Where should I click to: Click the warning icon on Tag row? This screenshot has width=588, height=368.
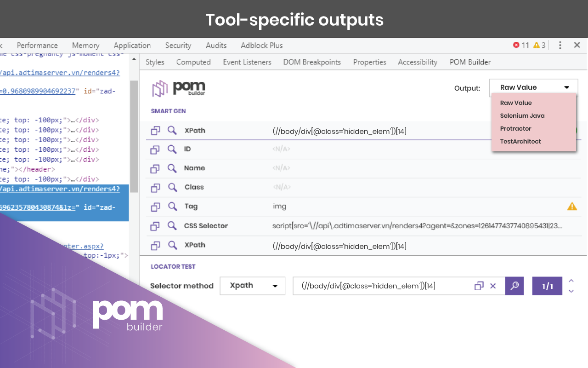(572, 207)
